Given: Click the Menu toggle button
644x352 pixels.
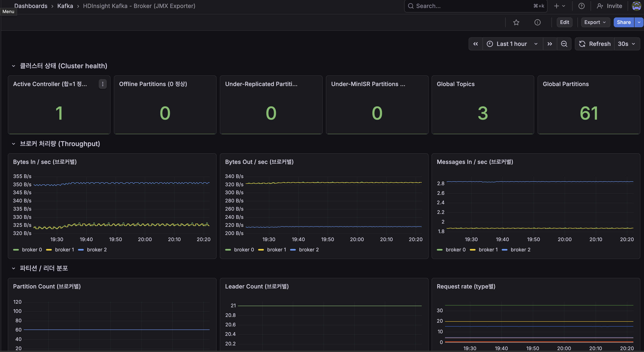Looking at the screenshot, I should point(8,11).
